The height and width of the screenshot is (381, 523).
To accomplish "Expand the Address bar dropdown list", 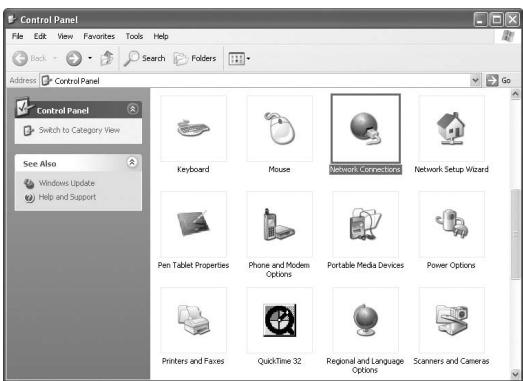I will [475, 80].
